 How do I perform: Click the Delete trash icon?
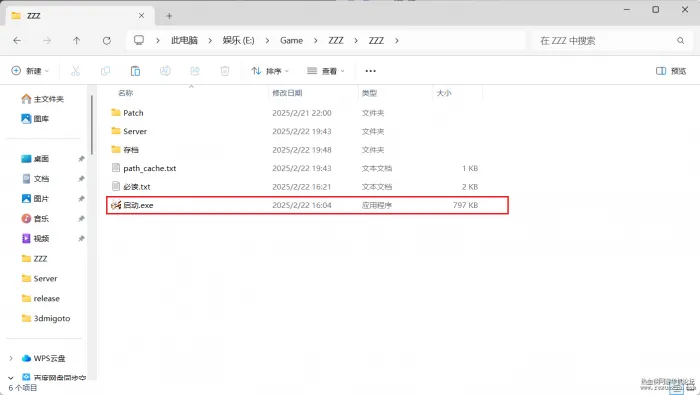pyautogui.click(x=225, y=71)
